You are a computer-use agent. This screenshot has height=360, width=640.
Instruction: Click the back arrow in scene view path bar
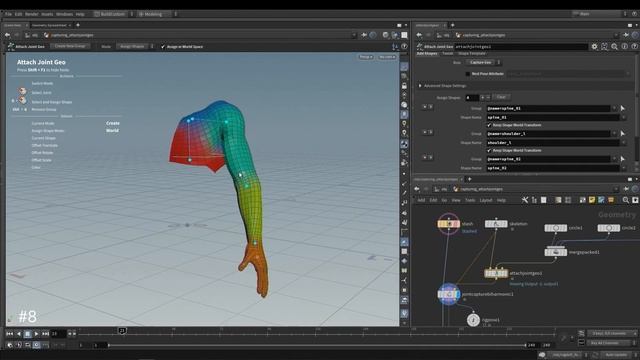(x=8, y=35)
